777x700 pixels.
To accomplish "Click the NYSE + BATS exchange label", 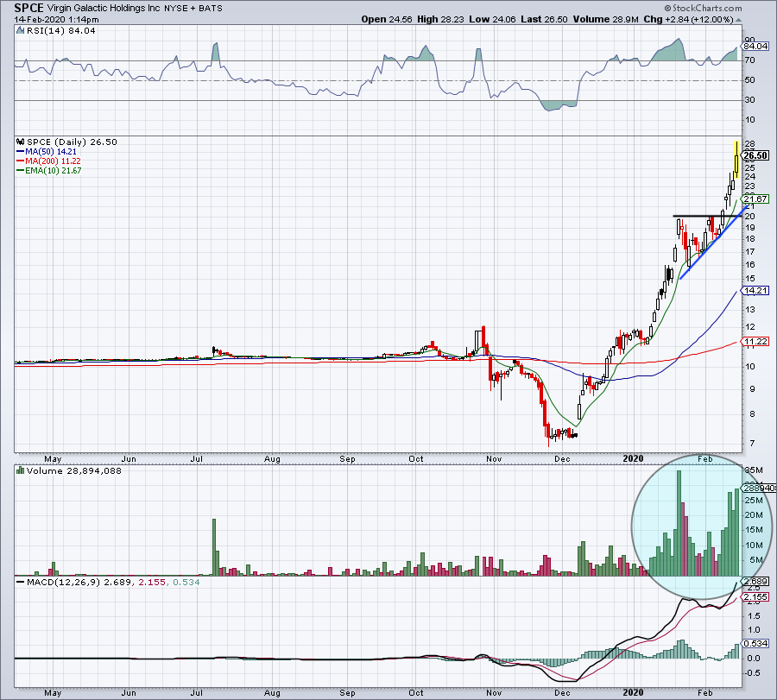I will pyautogui.click(x=193, y=9).
